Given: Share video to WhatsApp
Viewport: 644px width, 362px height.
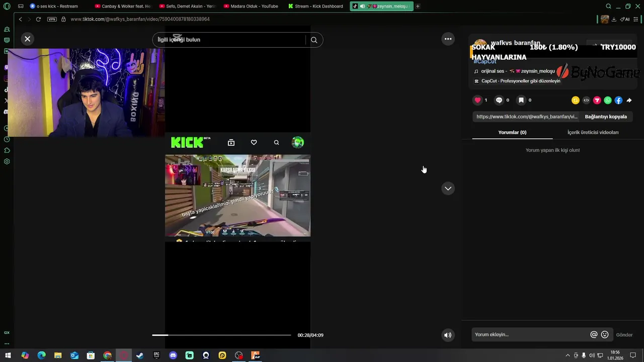Looking at the screenshot, I should (608, 100).
